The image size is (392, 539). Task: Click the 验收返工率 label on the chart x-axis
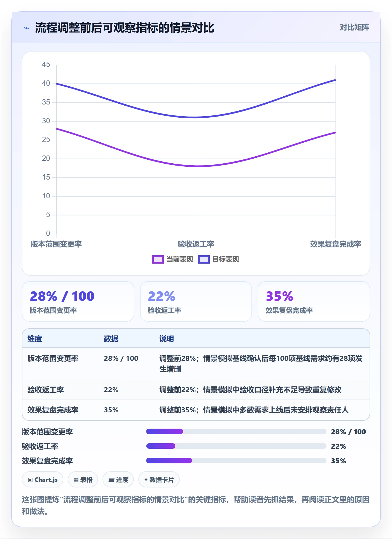[x=196, y=244]
